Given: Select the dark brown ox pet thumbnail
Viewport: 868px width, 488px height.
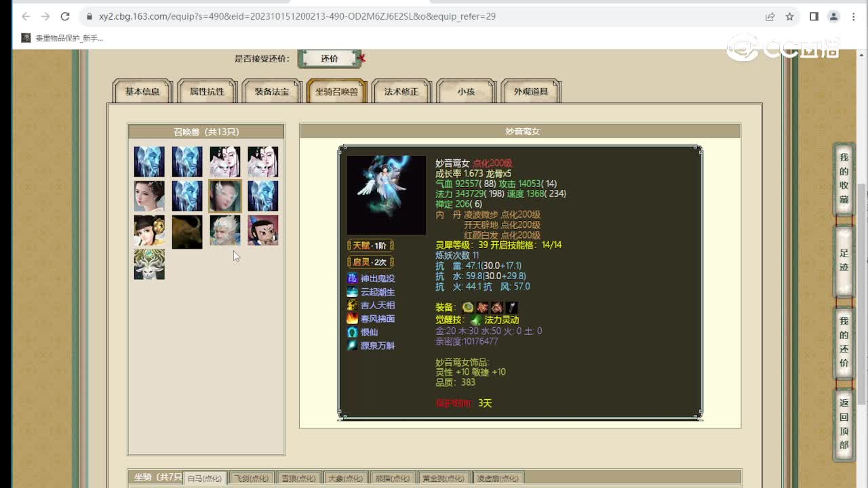Looking at the screenshot, I should [x=187, y=232].
